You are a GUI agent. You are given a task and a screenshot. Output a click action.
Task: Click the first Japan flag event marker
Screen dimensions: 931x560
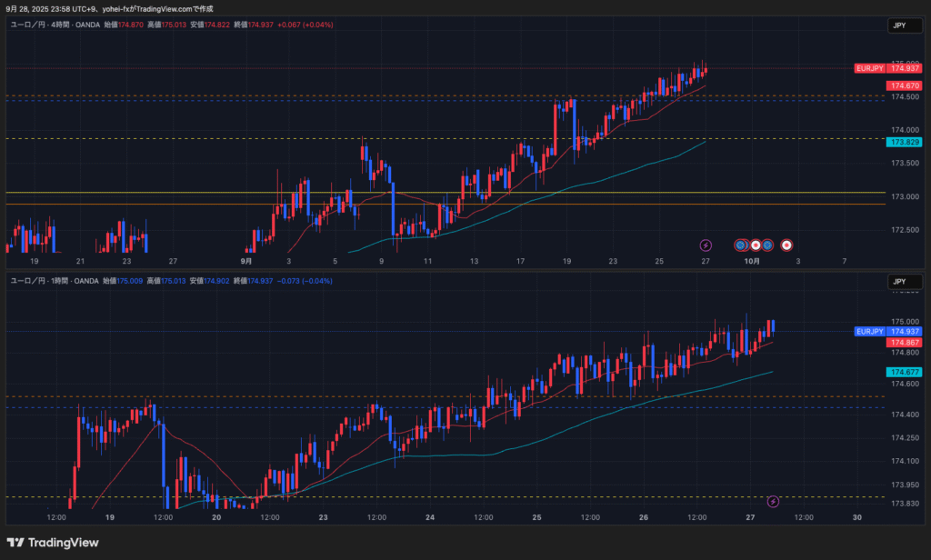(x=756, y=245)
